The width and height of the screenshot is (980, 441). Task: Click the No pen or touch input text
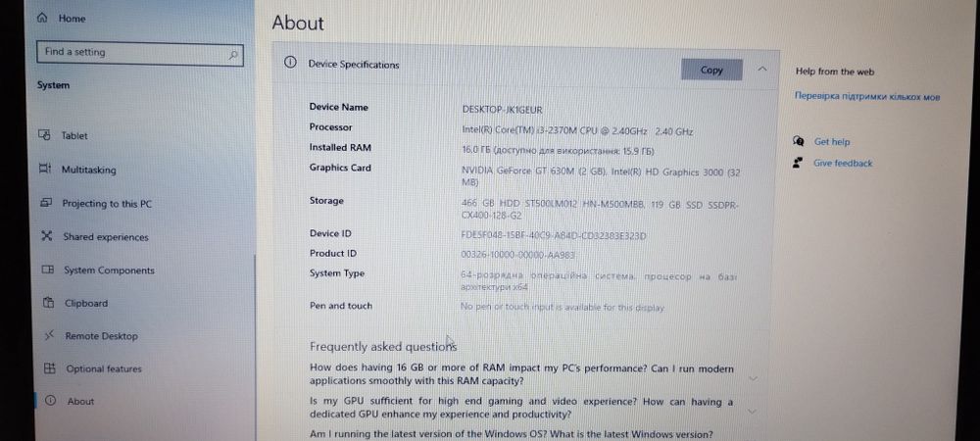pos(562,308)
